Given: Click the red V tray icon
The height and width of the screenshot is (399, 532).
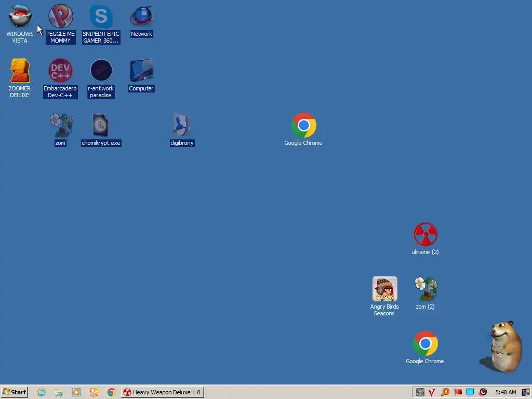Looking at the screenshot, I should 432,392.
